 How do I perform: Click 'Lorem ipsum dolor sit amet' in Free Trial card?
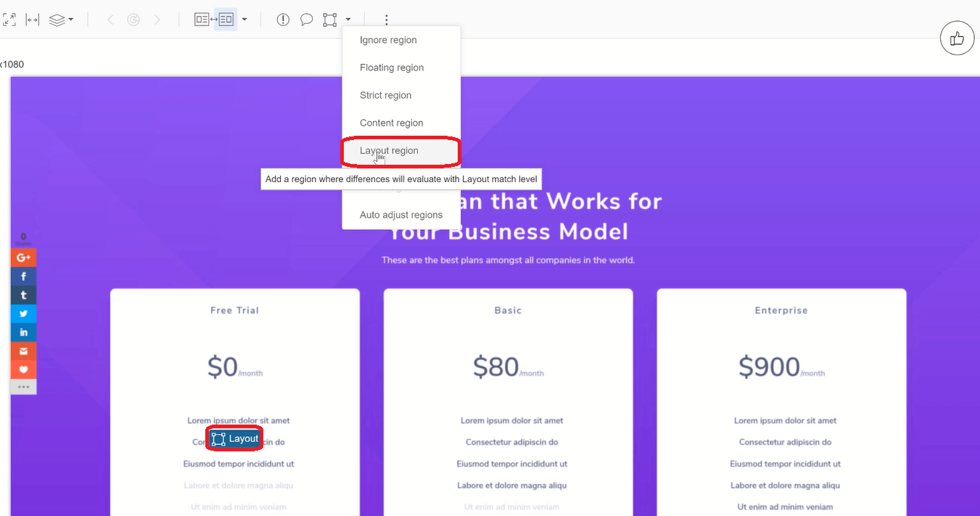pyautogui.click(x=239, y=420)
